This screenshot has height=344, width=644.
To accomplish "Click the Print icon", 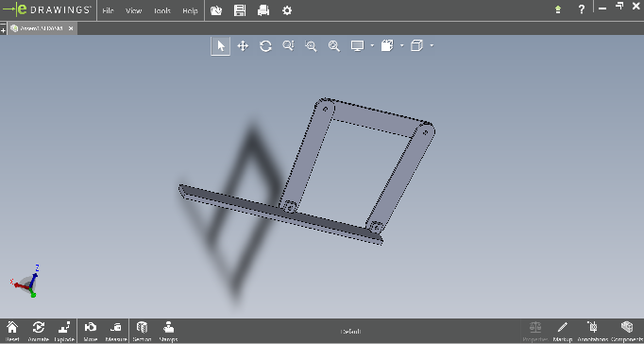I will pos(263,10).
